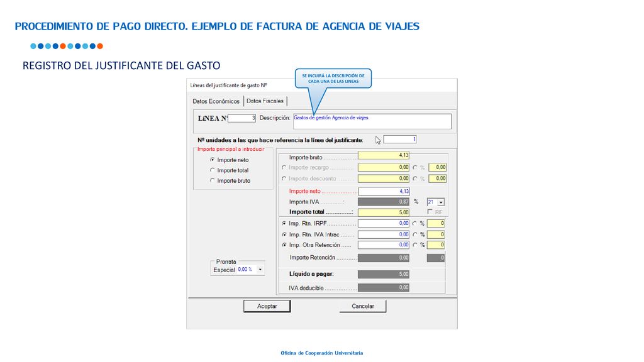Open the Prorrata Especial dropdown
This screenshot has height=362, width=644.
[260, 270]
